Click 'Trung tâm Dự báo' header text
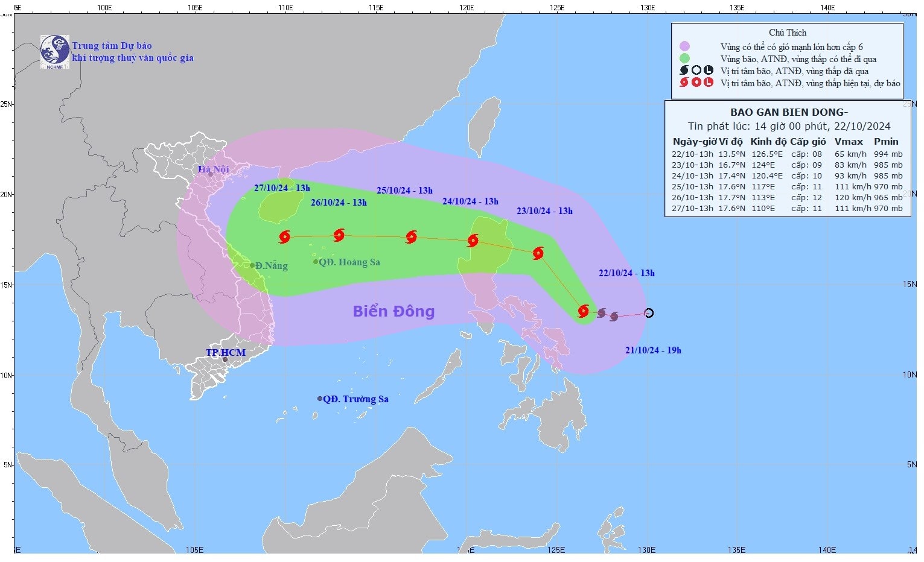The width and height of the screenshot is (924, 562). (x=112, y=46)
